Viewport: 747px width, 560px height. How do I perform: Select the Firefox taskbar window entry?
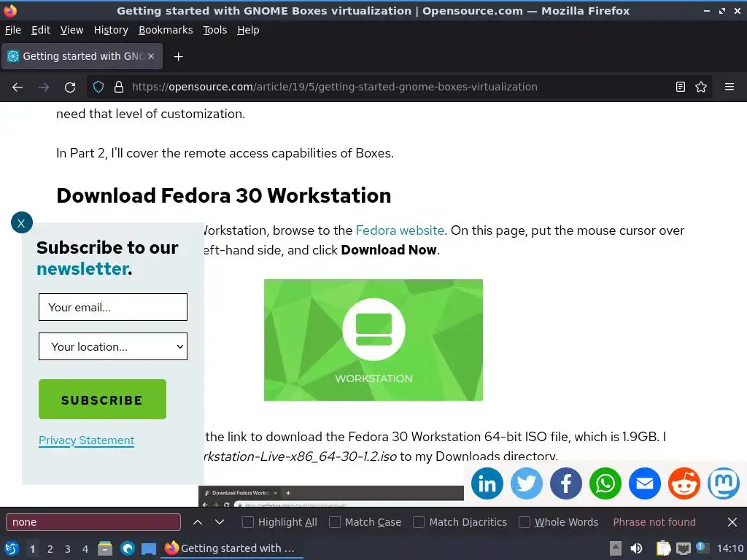click(x=233, y=548)
